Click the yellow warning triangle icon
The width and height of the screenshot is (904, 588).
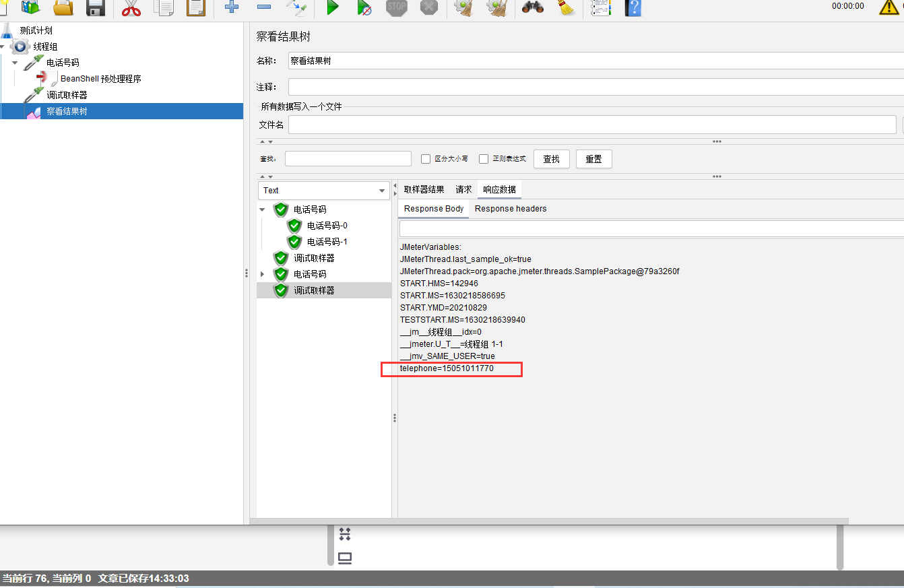click(891, 7)
